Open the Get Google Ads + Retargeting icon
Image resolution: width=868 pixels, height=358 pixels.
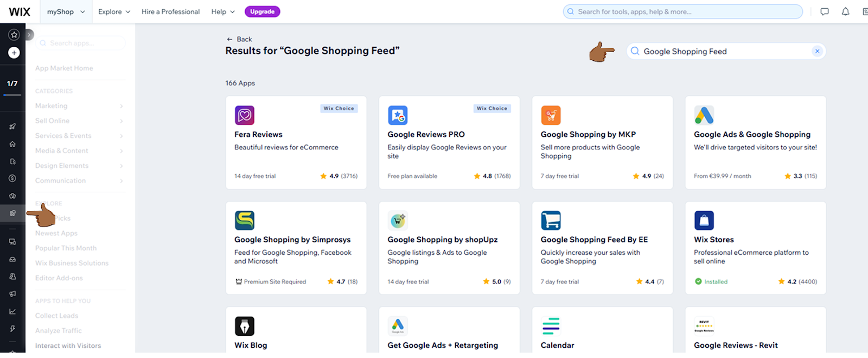point(398,326)
